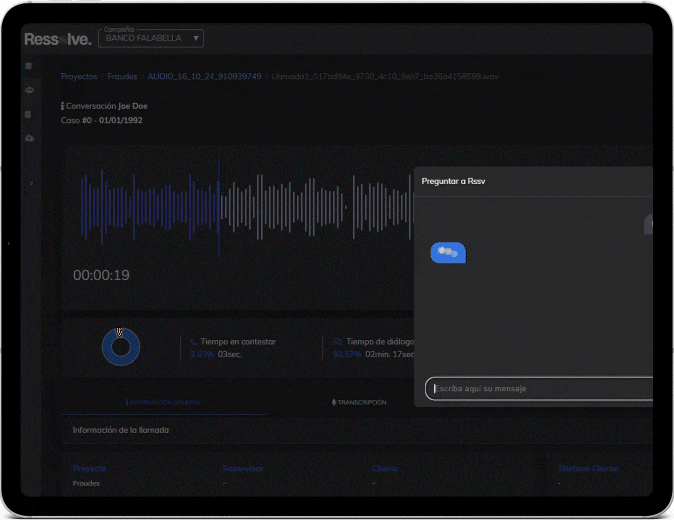Click the phone icon near Tiempo en contestar
Image resolution: width=674 pixels, height=520 pixels.
194,341
